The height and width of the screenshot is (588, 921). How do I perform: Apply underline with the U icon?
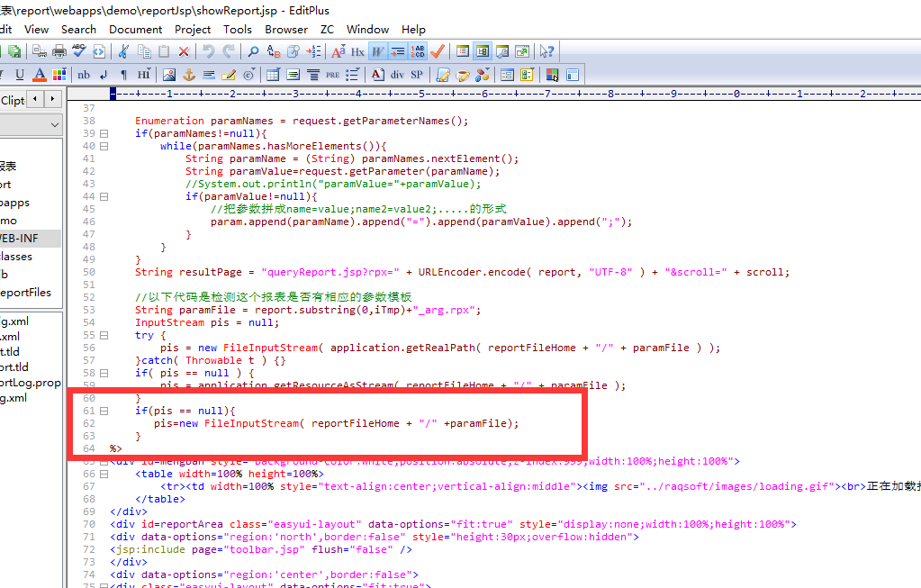(20, 75)
